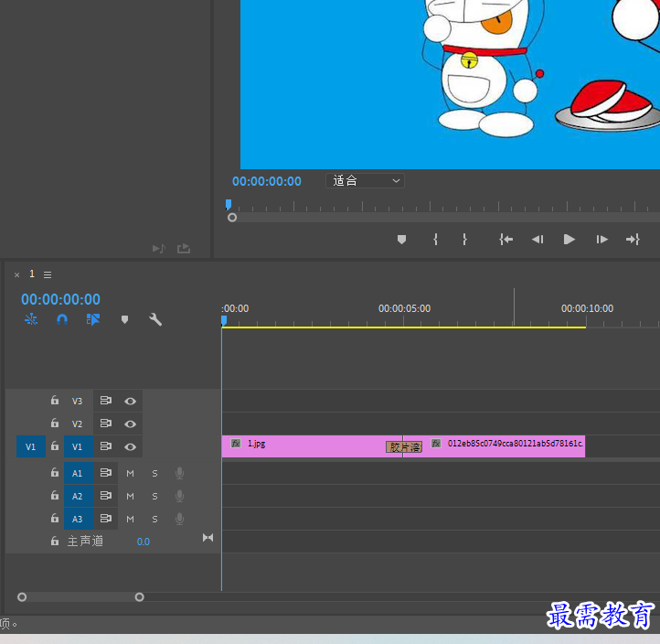Screen dimensions: 660x644
Task: Toggle A3 track targeting
Action: click(79, 519)
